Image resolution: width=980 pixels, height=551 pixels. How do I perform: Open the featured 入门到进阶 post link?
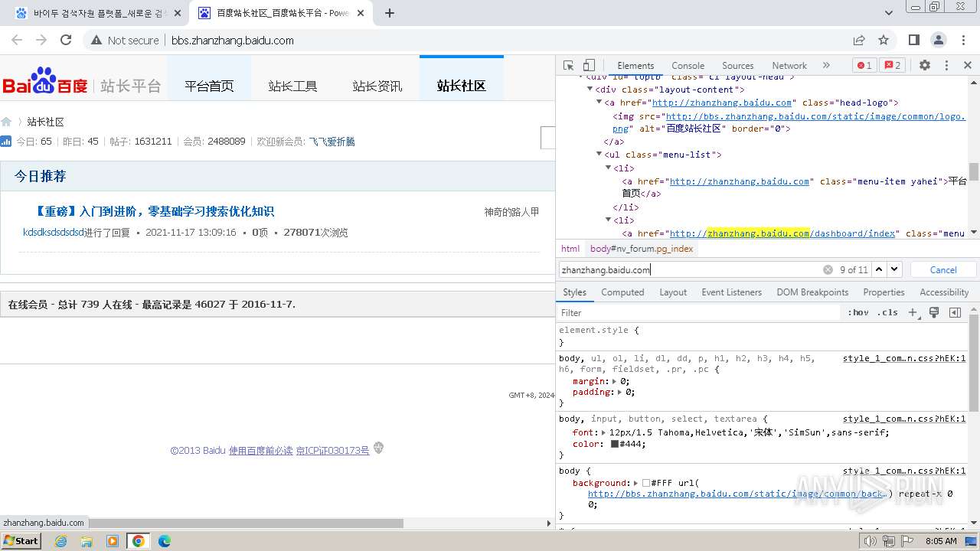[x=155, y=211]
